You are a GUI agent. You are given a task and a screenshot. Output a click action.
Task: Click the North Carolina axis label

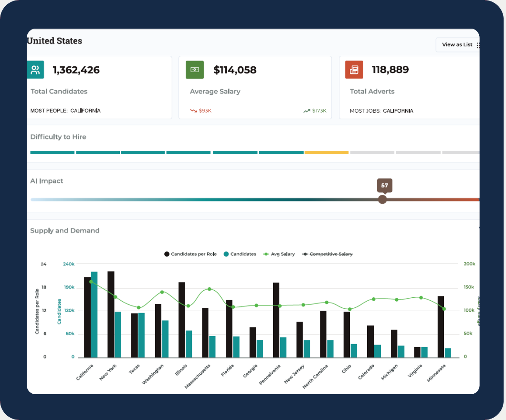pyautogui.click(x=315, y=376)
